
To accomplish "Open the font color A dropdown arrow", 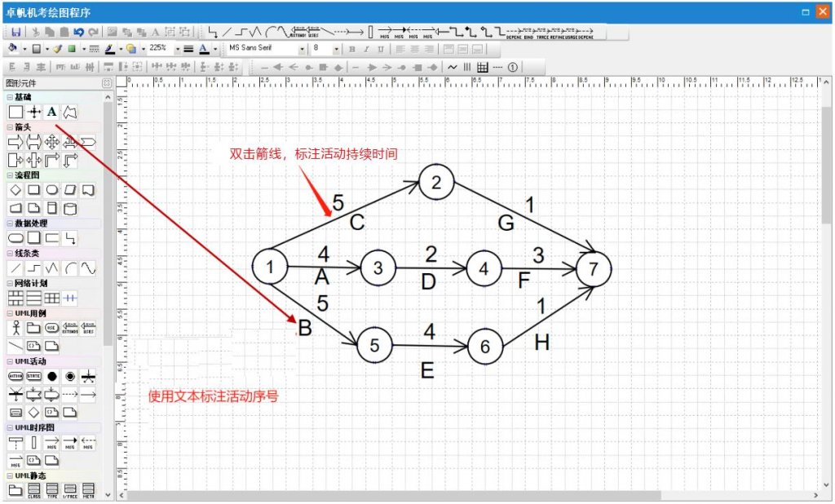I will click(x=215, y=49).
